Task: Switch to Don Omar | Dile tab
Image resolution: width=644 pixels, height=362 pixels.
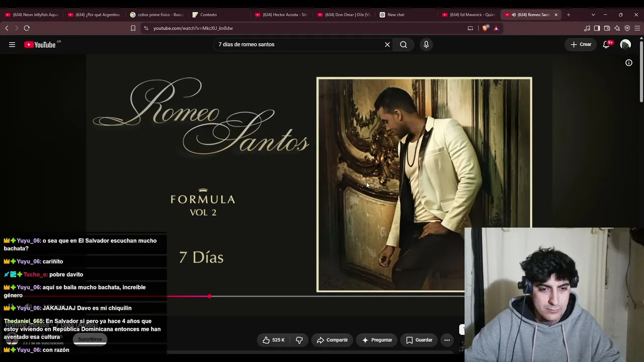Action: tap(344, 15)
